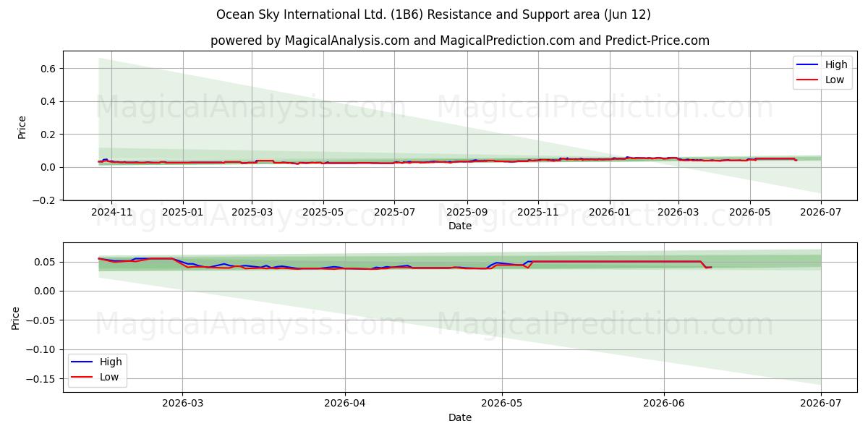
Task: Click the '2025-01' date label on the top chart
Action: (182, 213)
